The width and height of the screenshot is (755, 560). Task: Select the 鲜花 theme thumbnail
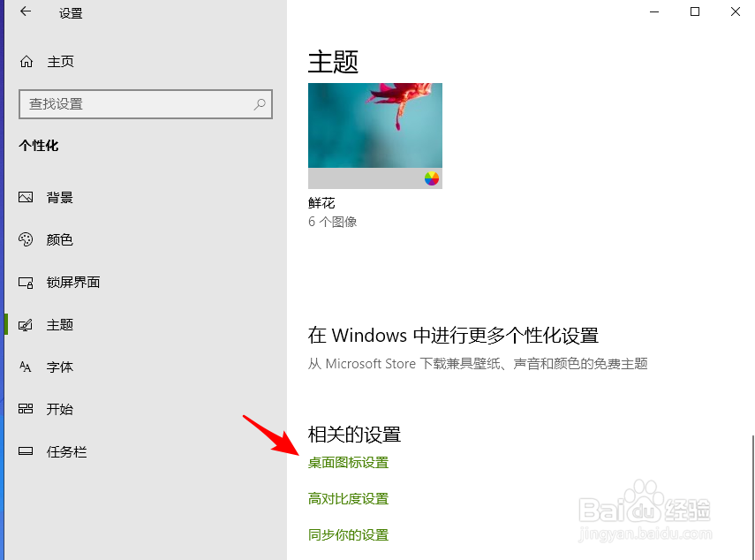pos(375,136)
